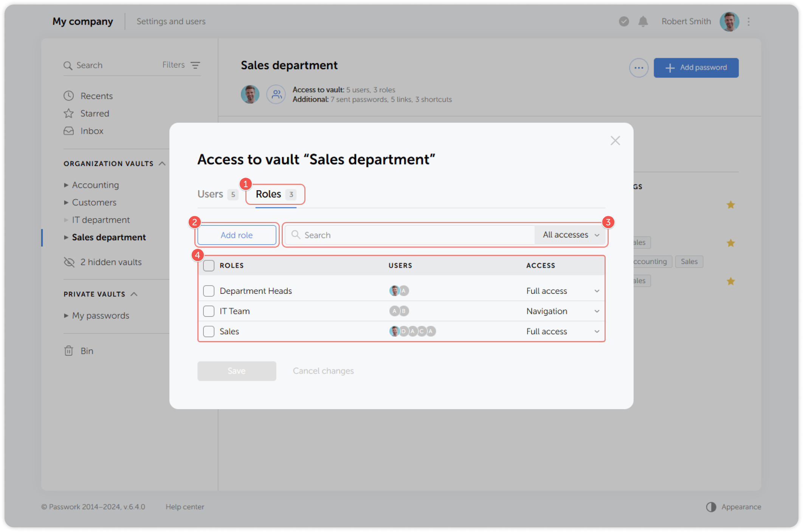The width and height of the screenshot is (803, 532).
Task: Open Filters next to the search field
Action: coord(181,65)
